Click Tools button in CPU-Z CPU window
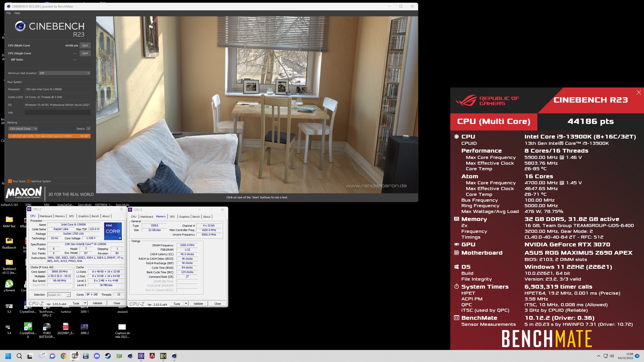 pos(76,303)
